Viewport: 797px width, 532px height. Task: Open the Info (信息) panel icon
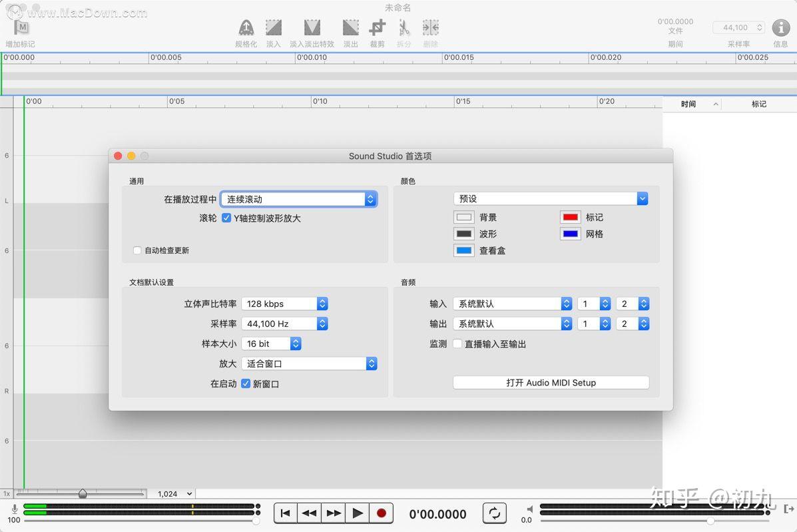tap(781, 27)
